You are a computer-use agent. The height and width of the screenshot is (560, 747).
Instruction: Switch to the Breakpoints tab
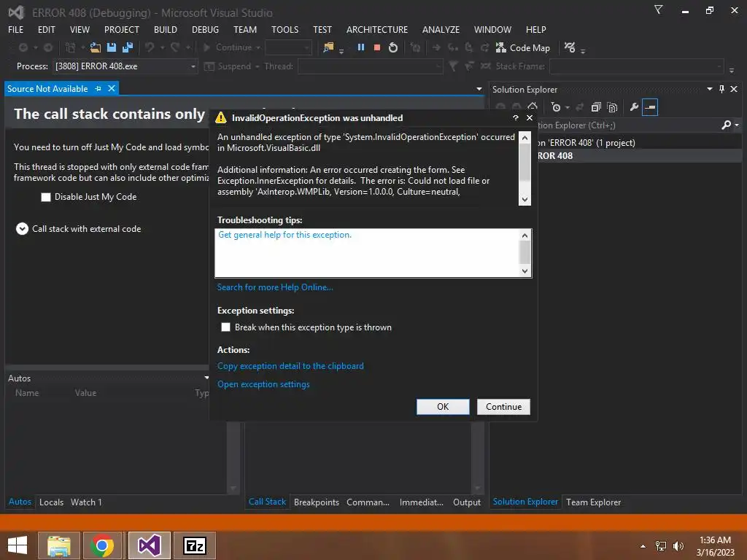pyautogui.click(x=317, y=502)
